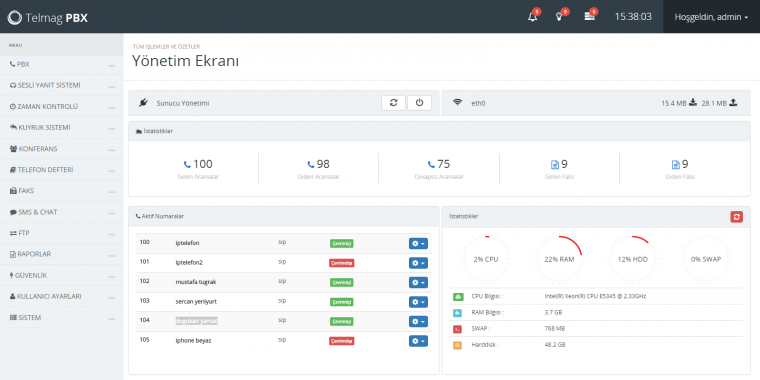Open the PBX sidebar menu
Screen dimensions: 760x380
(x=62, y=64)
